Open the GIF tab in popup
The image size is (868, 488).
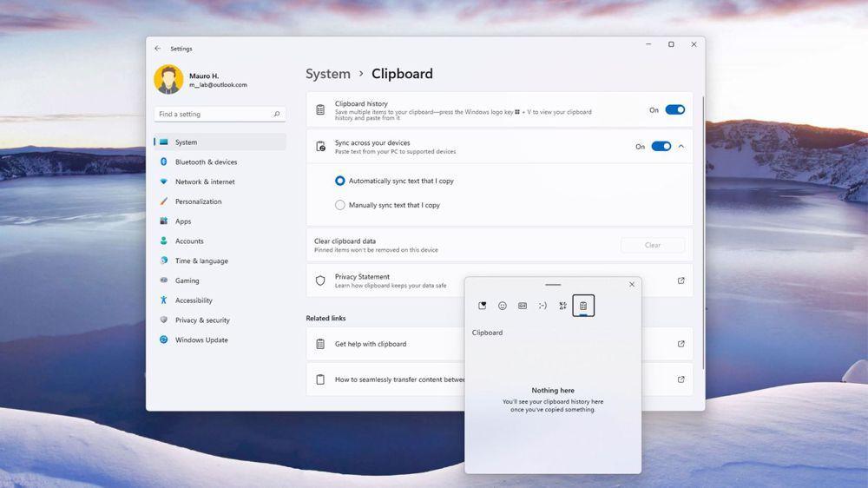pyautogui.click(x=523, y=306)
